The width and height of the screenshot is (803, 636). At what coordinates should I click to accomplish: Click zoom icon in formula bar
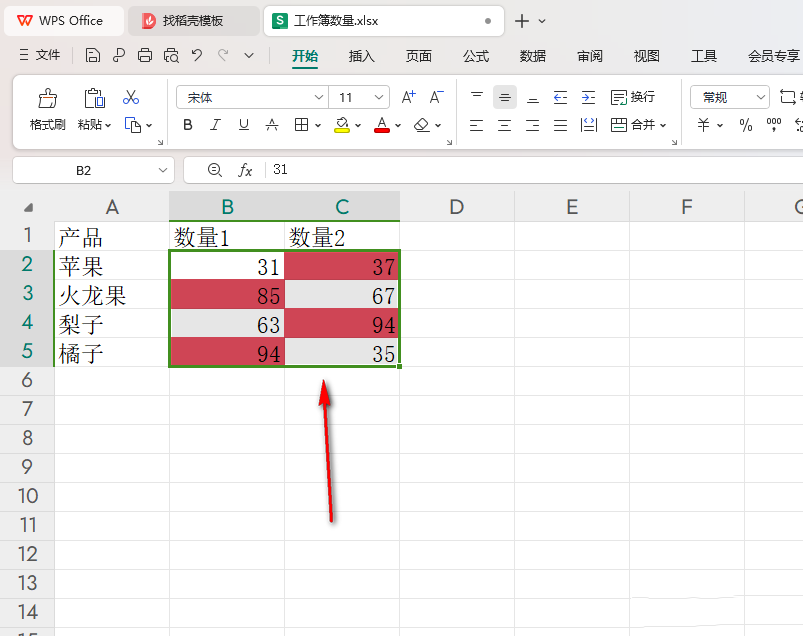[215, 170]
